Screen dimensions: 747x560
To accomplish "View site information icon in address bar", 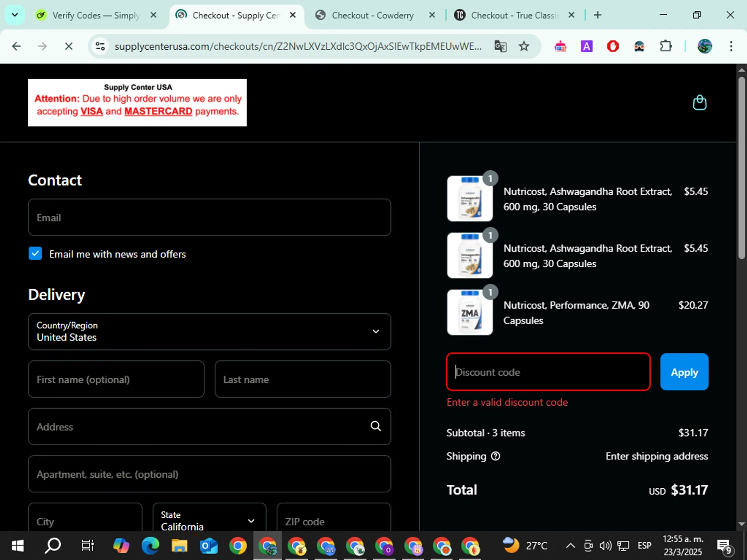I will point(100,46).
